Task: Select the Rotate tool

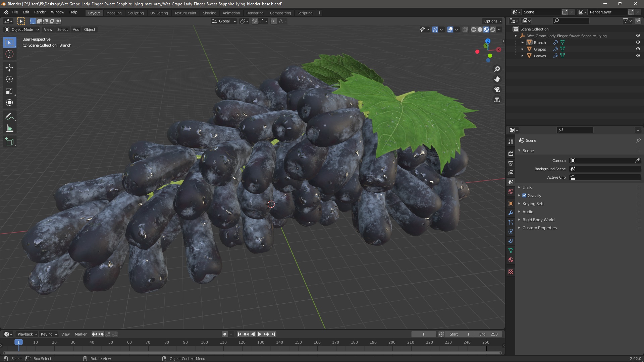Action: (x=9, y=79)
